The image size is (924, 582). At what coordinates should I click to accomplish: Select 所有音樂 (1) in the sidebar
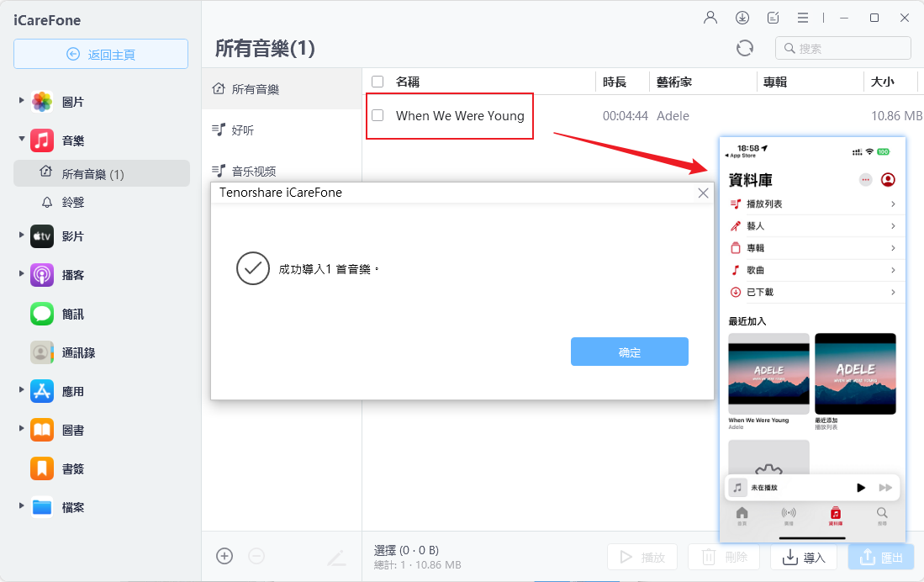[102, 173]
